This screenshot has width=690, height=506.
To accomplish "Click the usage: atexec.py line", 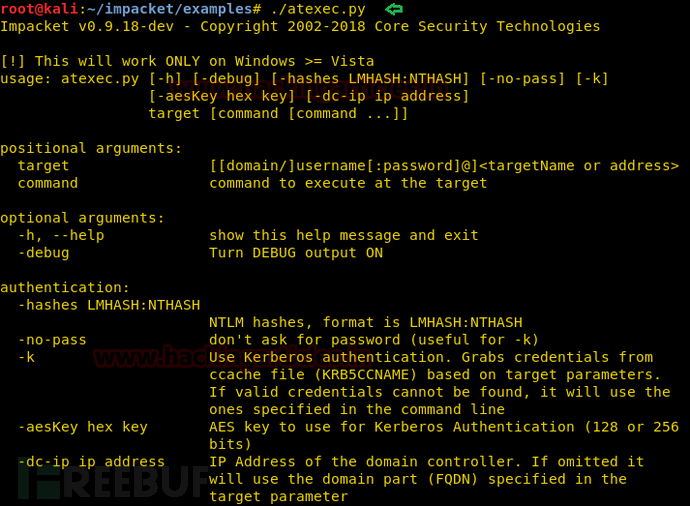I will click(x=304, y=79).
